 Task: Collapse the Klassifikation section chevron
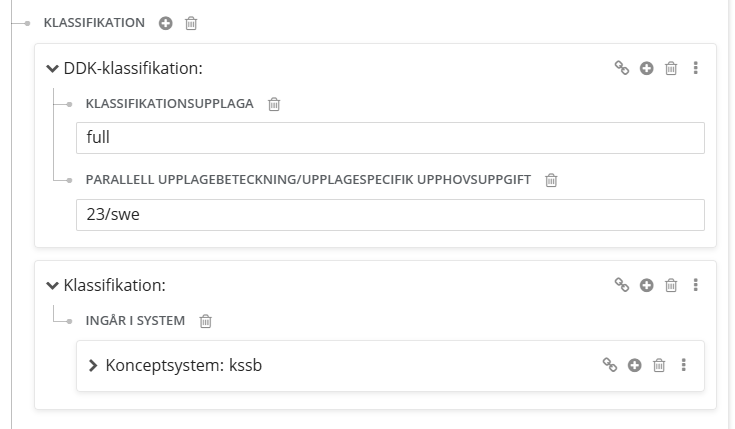tap(52, 285)
